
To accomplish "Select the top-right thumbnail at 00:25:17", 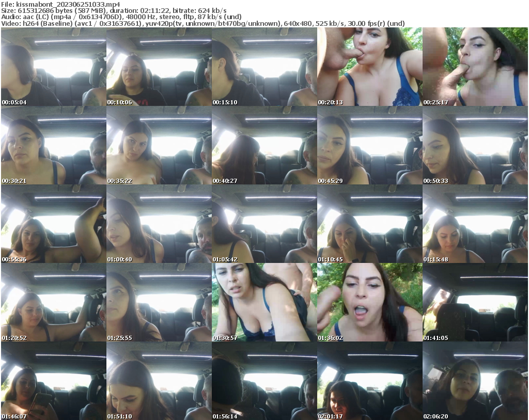I will click(476, 66).
